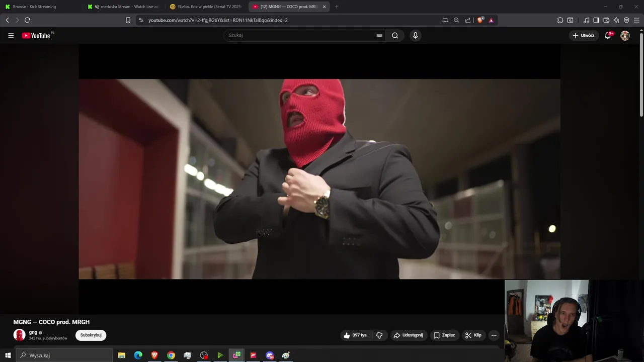Open Windows Start menu
This screenshot has height=362, width=644.
(8, 355)
